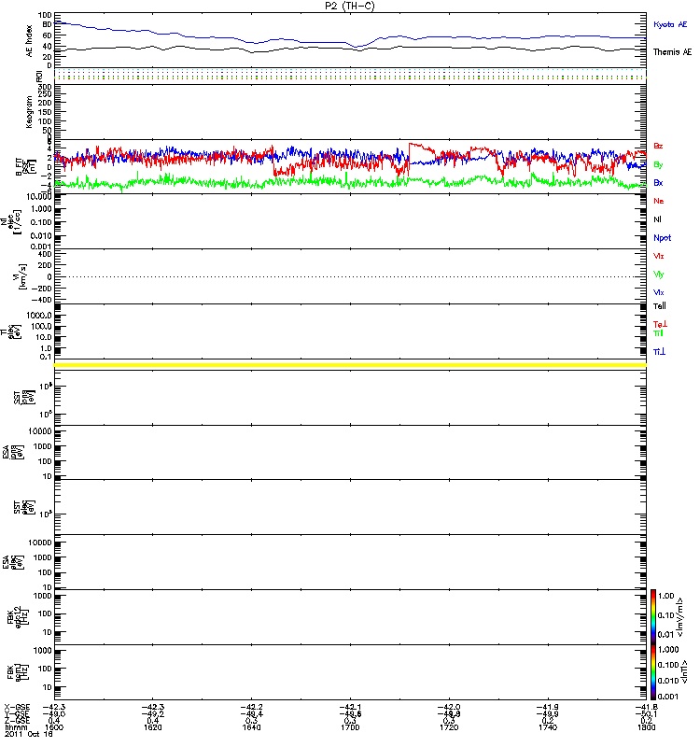The height and width of the screenshot is (747, 700).
Task: Click the -42.1 X-GSE position value
Action: pyautogui.click(x=350, y=708)
